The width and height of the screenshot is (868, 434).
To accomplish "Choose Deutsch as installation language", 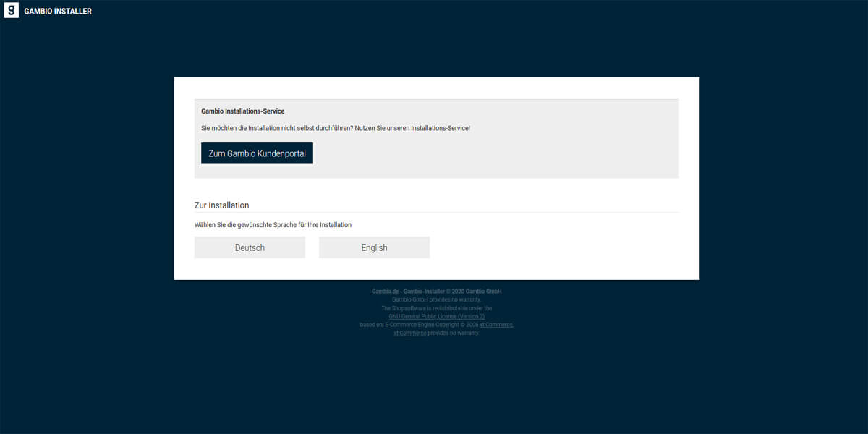I will click(250, 247).
